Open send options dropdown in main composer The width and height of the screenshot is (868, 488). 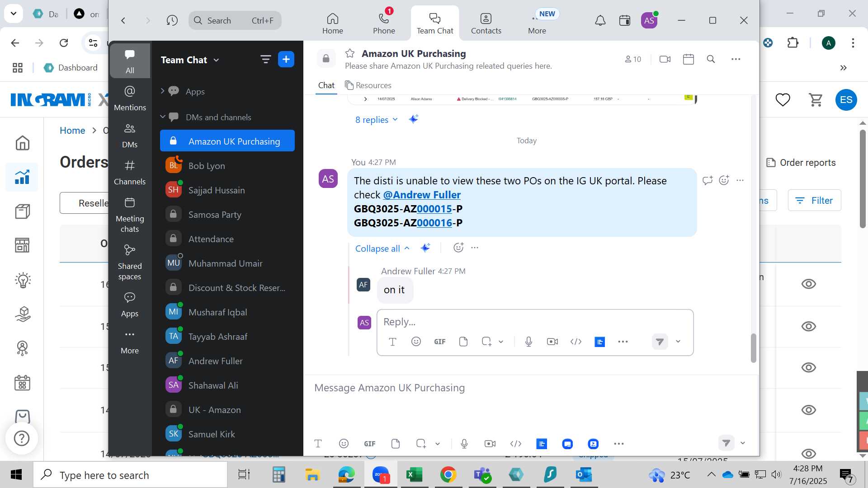click(742, 443)
